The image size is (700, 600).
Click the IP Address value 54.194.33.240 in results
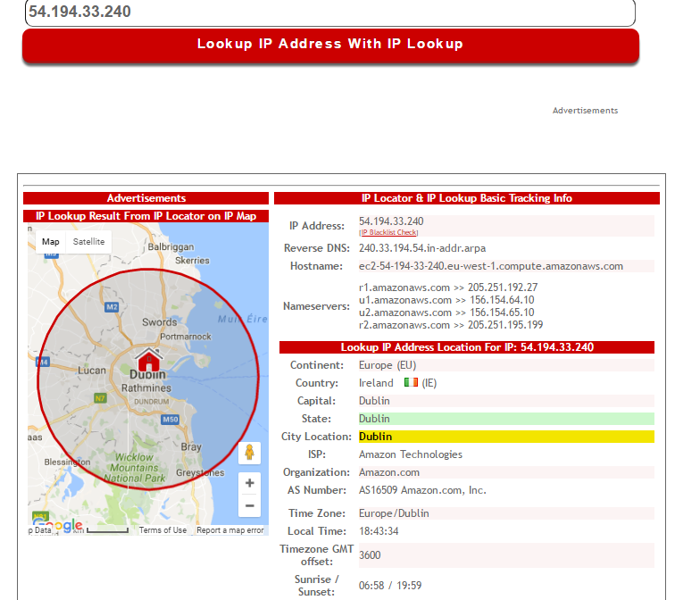[391, 221]
